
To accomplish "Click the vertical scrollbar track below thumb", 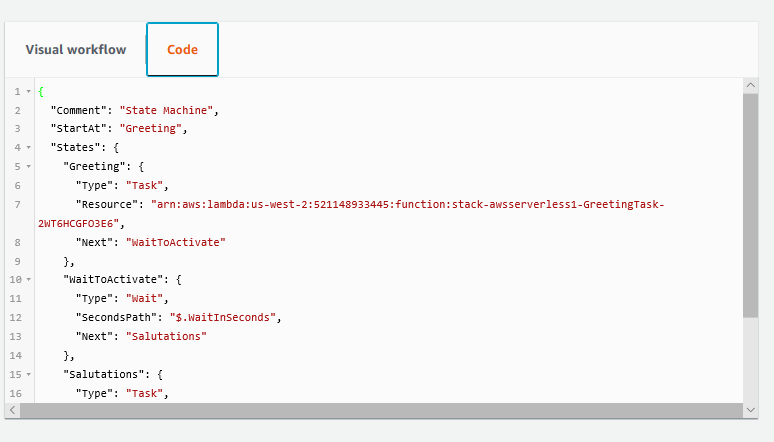I will (750, 360).
